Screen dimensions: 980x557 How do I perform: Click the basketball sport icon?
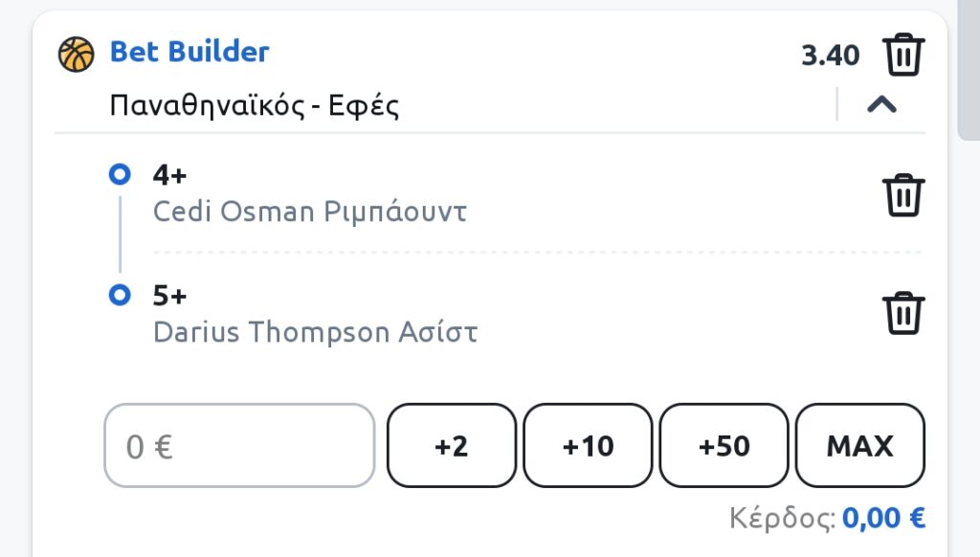pos(77,55)
